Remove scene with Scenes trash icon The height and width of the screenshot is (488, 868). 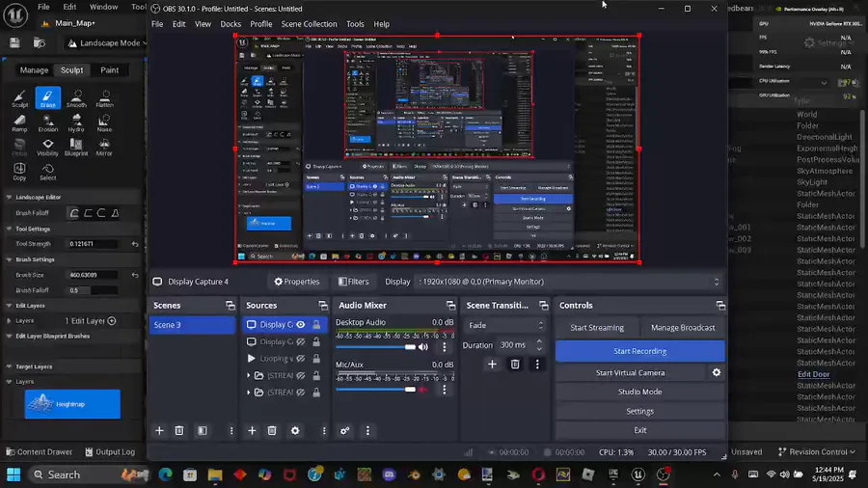pos(179,430)
